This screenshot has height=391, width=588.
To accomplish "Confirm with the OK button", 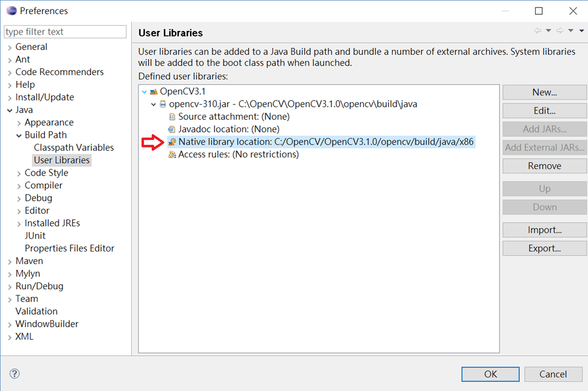I will [490, 374].
